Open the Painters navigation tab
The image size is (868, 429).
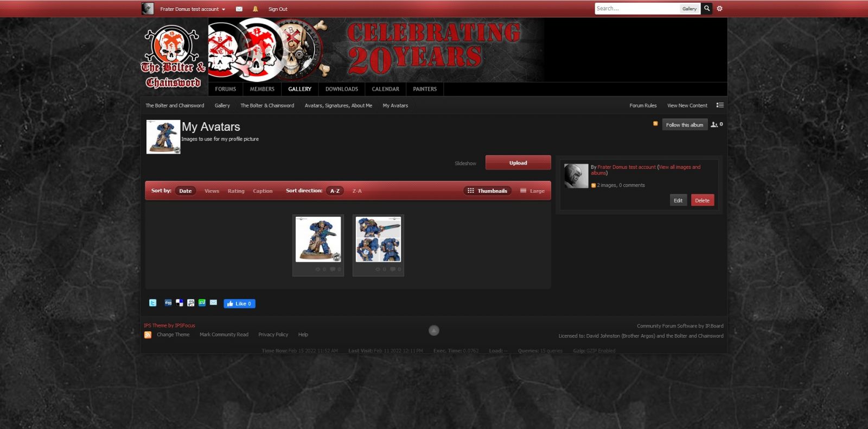(x=425, y=89)
